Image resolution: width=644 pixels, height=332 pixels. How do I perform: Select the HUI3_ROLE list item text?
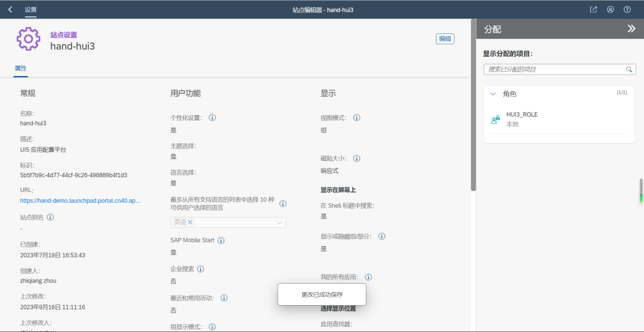(x=522, y=114)
